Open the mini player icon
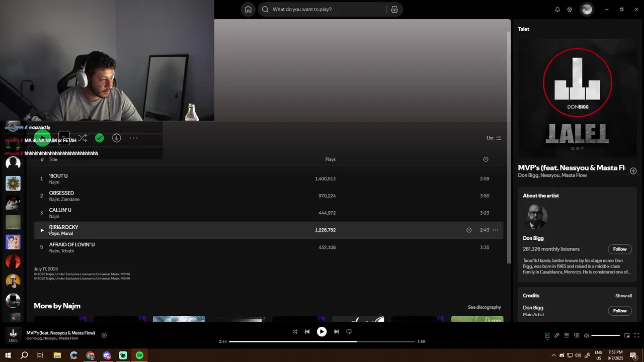644x362 pixels. [x=627, y=335]
